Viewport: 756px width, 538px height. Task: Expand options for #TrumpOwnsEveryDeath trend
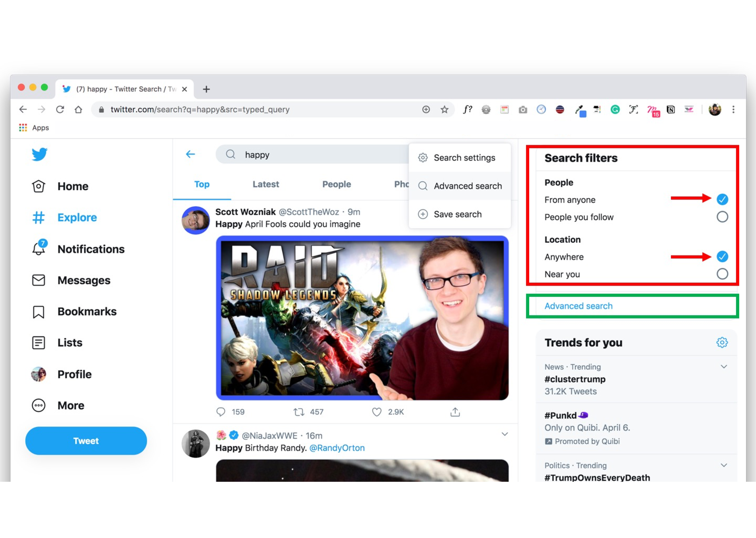724,465
